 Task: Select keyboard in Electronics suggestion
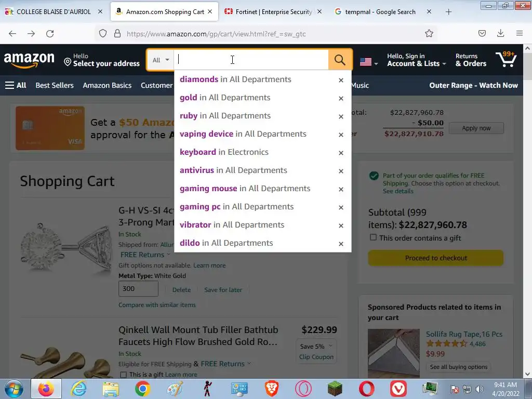tap(224, 152)
